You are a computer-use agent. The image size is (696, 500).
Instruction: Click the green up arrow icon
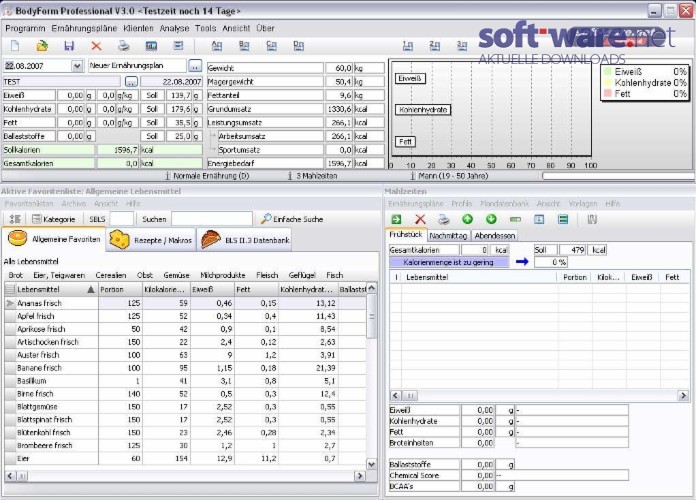pyautogui.click(x=467, y=218)
